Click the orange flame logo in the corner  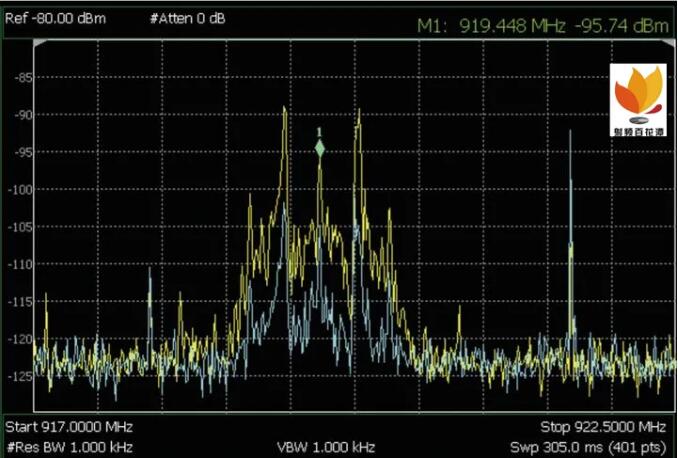click(638, 92)
